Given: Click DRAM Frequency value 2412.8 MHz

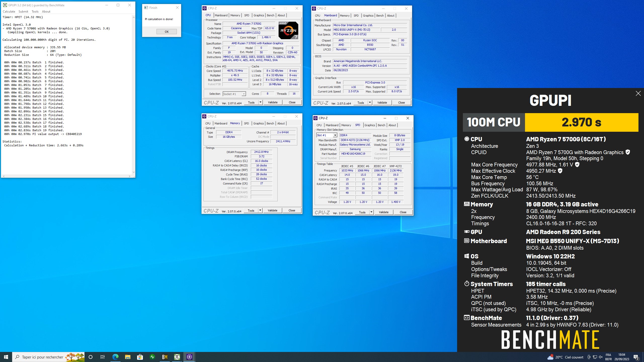Looking at the screenshot, I should pos(261,152).
